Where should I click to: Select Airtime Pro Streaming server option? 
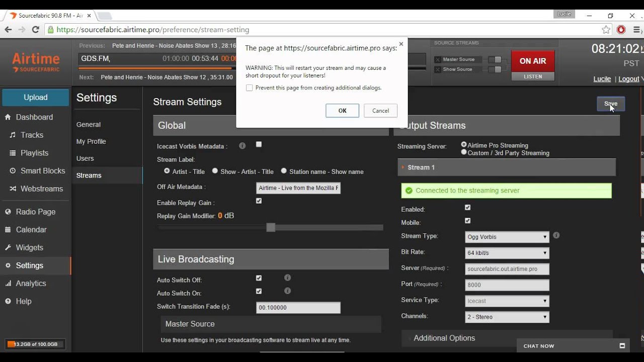pyautogui.click(x=464, y=145)
